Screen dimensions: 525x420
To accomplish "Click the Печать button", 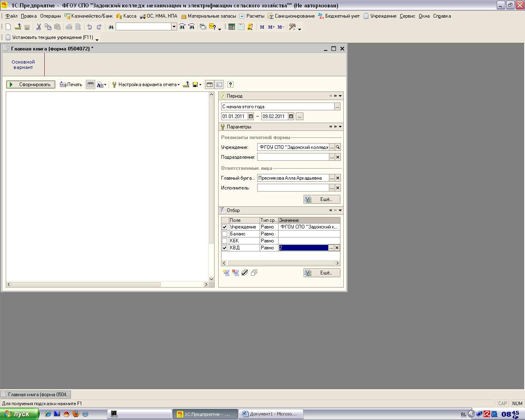I will 71,84.
